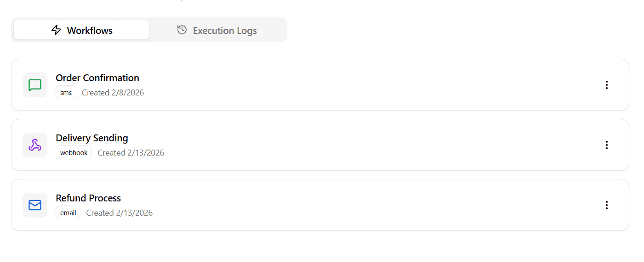Click the green SMS chat bubble icon

coord(35,85)
